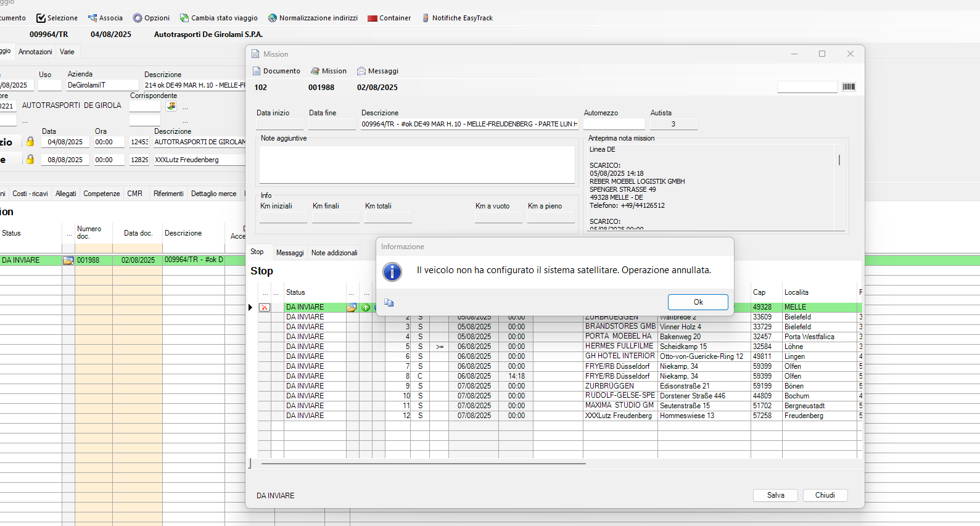
Task: Click Ok in the Informazione dialog
Action: [698, 302]
